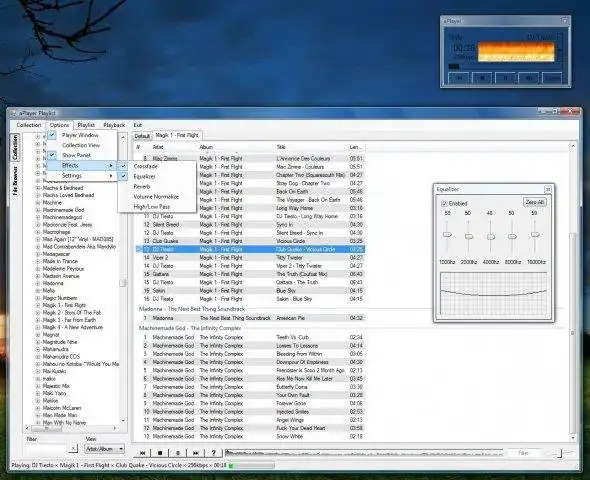Toggle the Show Panel menu option
This screenshot has width=590, height=480.
click(x=76, y=155)
